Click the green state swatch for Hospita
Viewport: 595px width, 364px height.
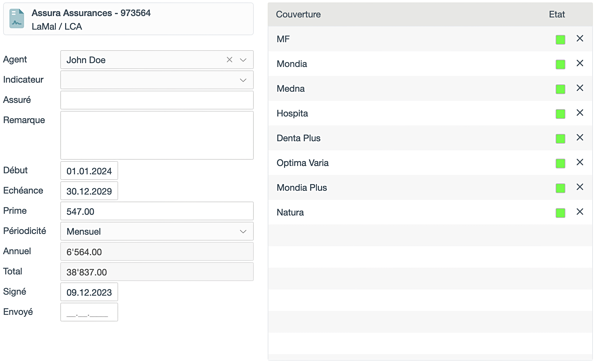pyautogui.click(x=560, y=114)
